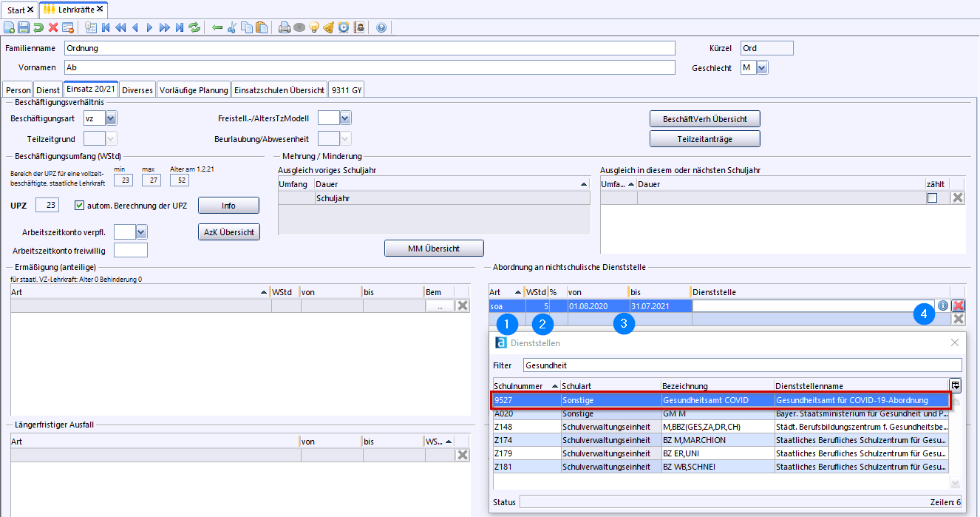Open AzK Übersicht
The height and width of the screenshot is (517, 980).
coord(228,232)
